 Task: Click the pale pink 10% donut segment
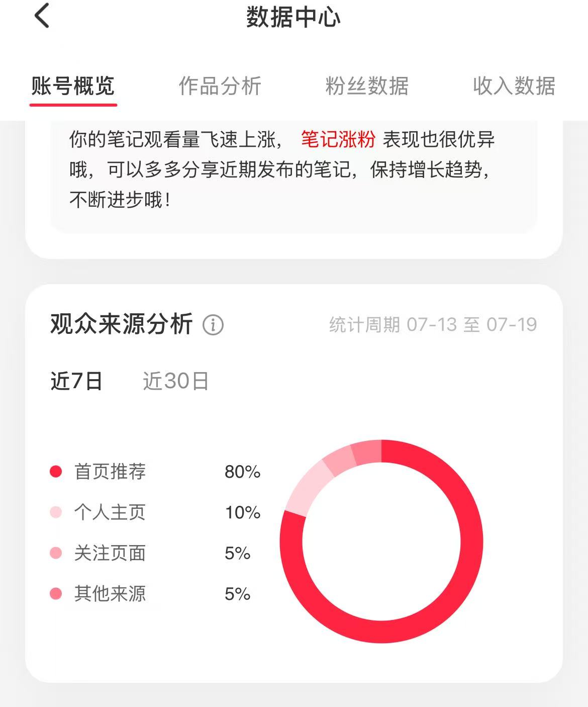click(x=308, y=488)
